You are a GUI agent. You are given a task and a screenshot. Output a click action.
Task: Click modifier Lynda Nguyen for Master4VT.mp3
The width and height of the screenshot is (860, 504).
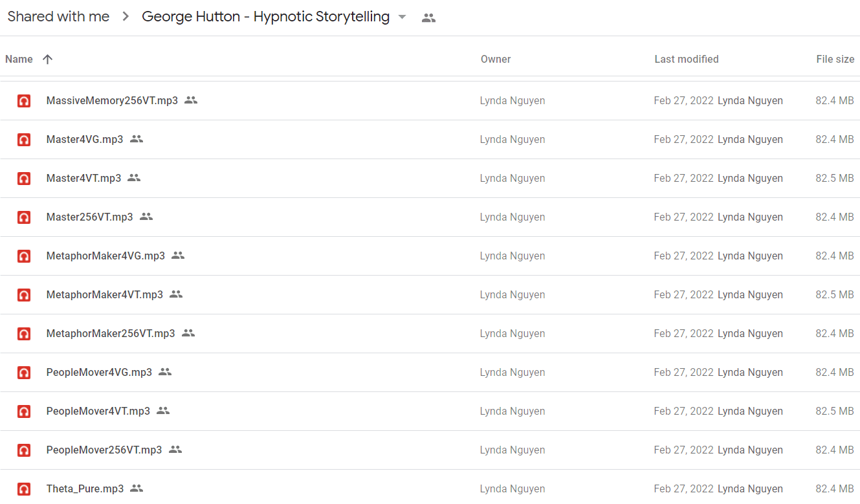tap(750, 179)
